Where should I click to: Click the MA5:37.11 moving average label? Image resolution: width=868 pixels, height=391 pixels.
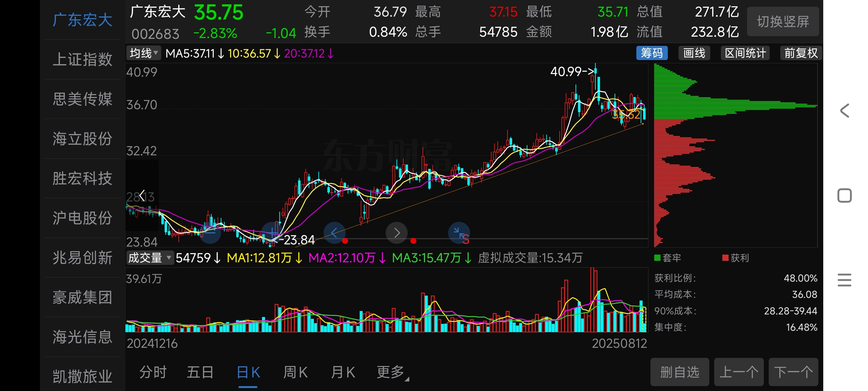(x=194, y=53)
